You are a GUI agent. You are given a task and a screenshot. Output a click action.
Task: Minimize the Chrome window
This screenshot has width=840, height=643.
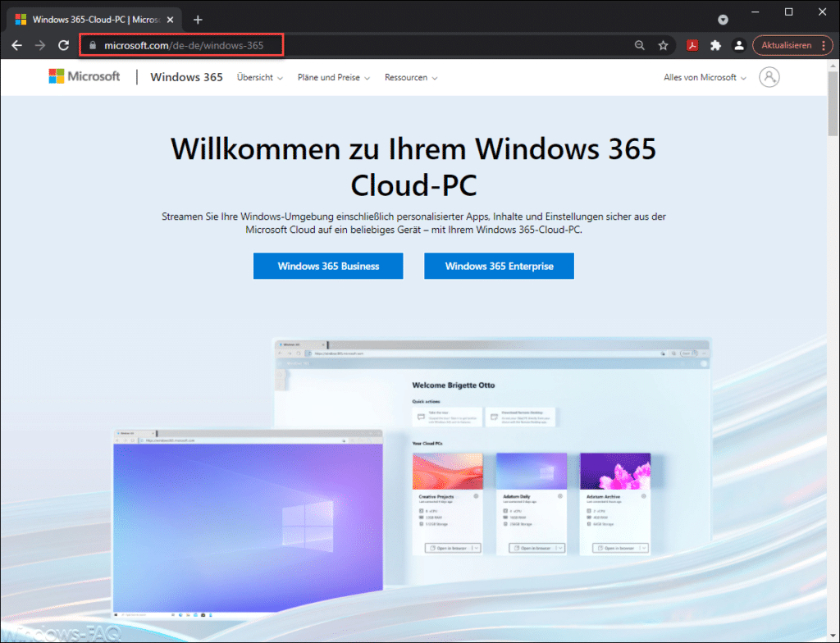756,11
